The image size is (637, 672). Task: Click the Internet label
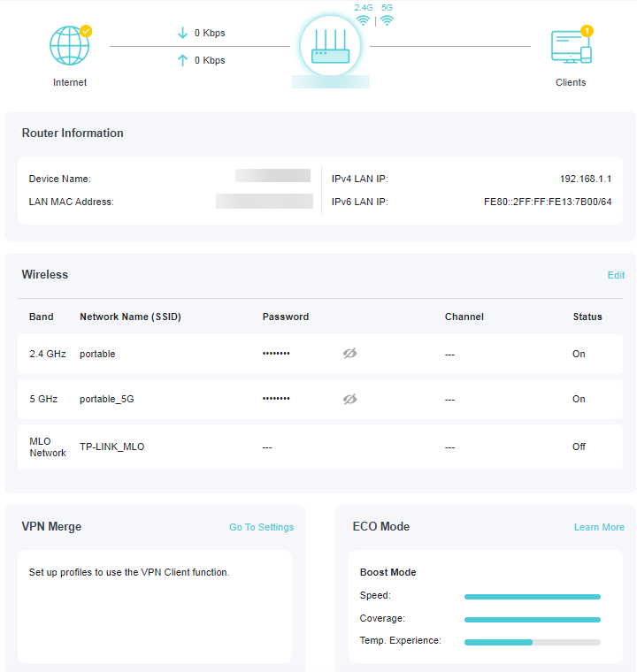point(70,82)
